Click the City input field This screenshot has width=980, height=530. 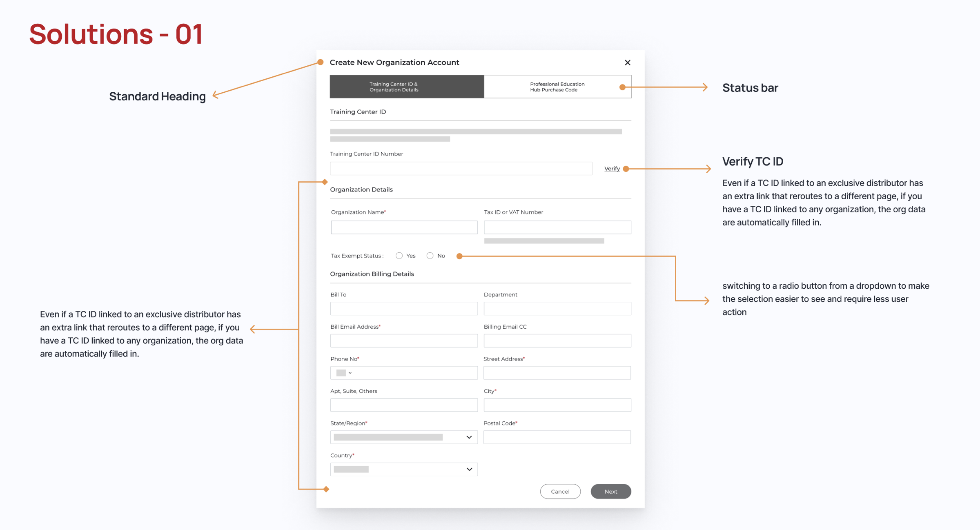(557, 405)
